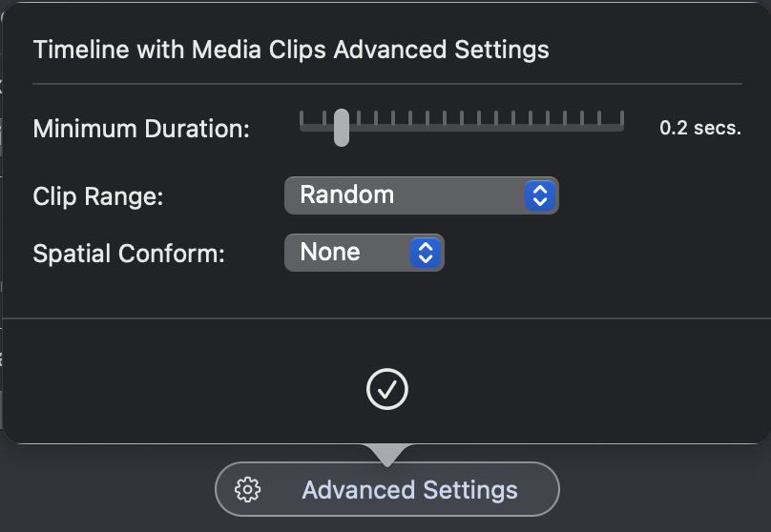Open the Spatial Conform dropdown showing None
The width and height of the screenshot is (771, 532).
point(365,253)
